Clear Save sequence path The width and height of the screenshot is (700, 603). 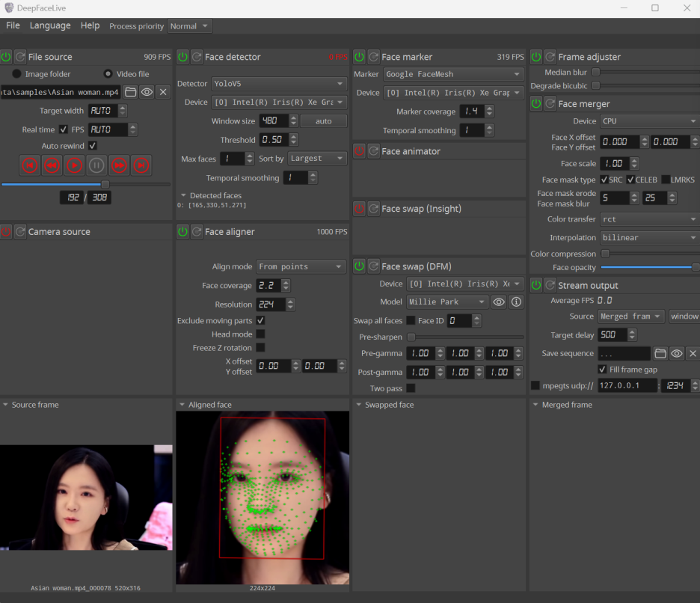tap(693, 353)
